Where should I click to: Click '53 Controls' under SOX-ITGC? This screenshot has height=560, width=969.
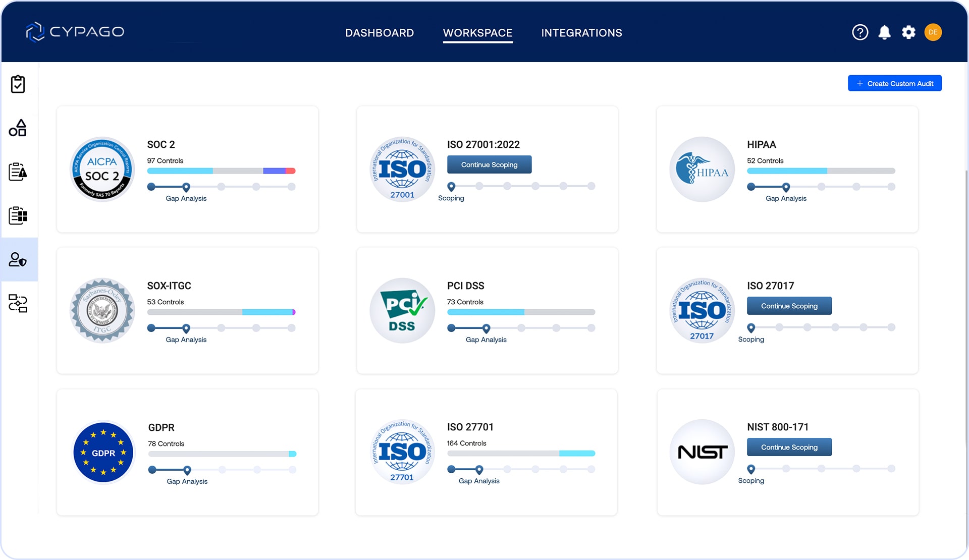click(x=166, y=302)
